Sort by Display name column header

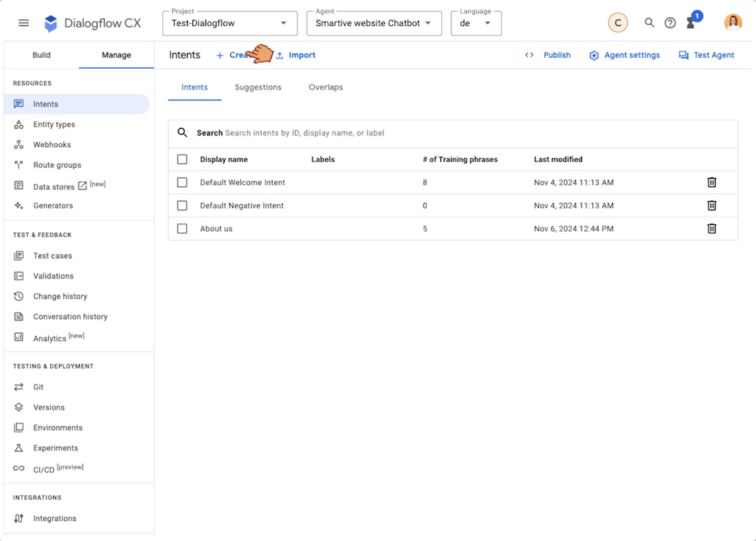pyautogui.click(x=224, y=159)
